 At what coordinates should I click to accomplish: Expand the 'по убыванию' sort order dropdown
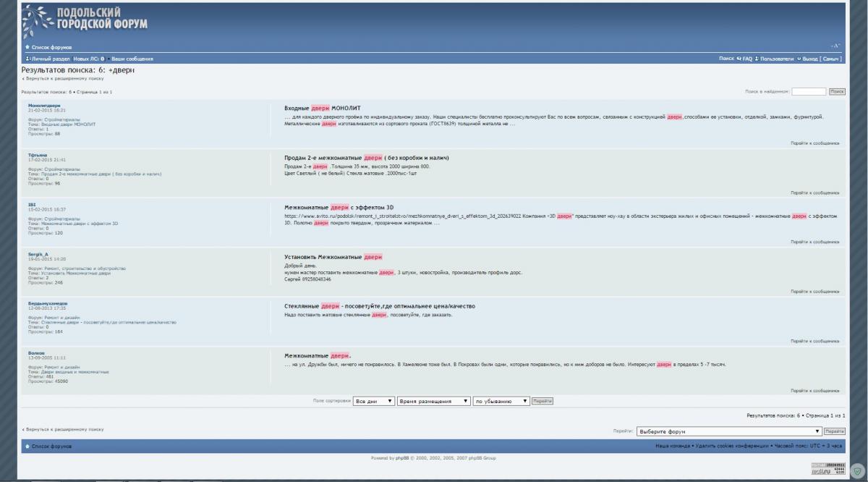coord(501,400)
